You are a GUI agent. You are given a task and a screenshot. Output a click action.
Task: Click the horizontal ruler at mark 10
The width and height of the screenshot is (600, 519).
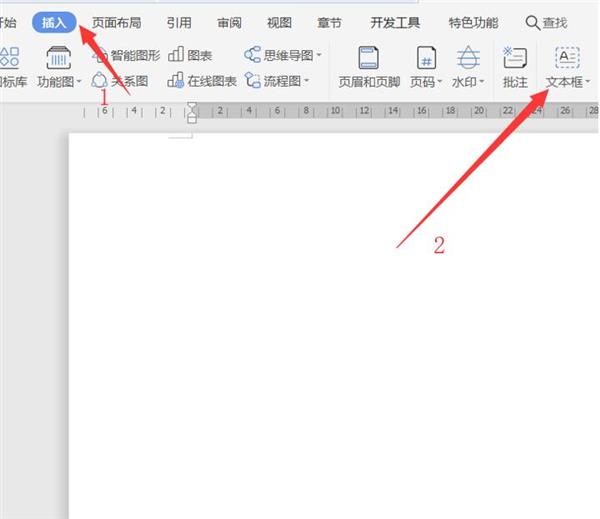point(336,111)
